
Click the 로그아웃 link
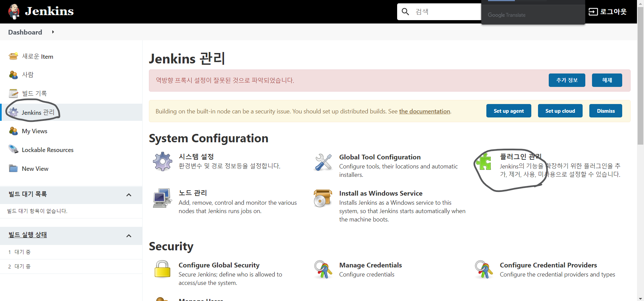(x=613, y=12)
